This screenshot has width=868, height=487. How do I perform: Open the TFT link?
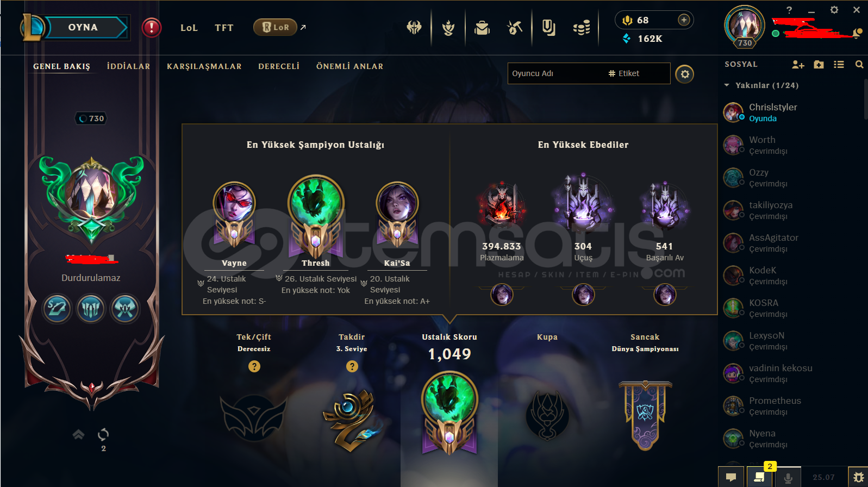224,28
